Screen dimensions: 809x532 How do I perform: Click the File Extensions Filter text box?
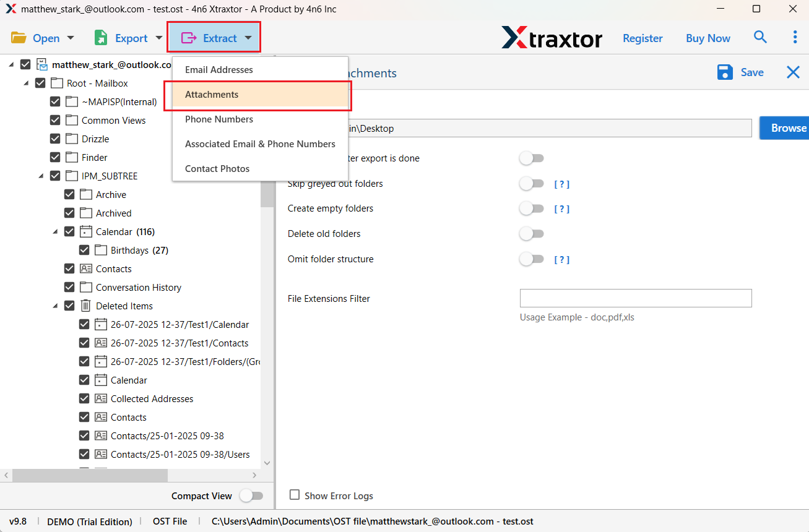point(636,298)
